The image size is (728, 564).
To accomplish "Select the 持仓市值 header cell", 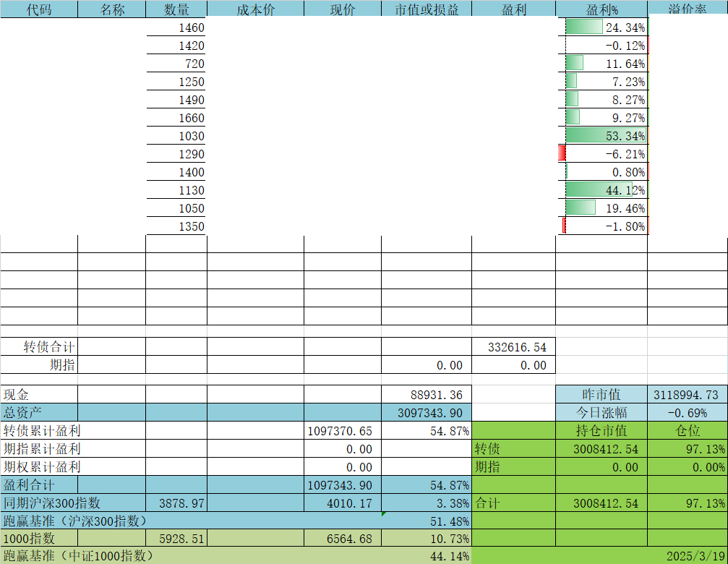I will 601,431.
